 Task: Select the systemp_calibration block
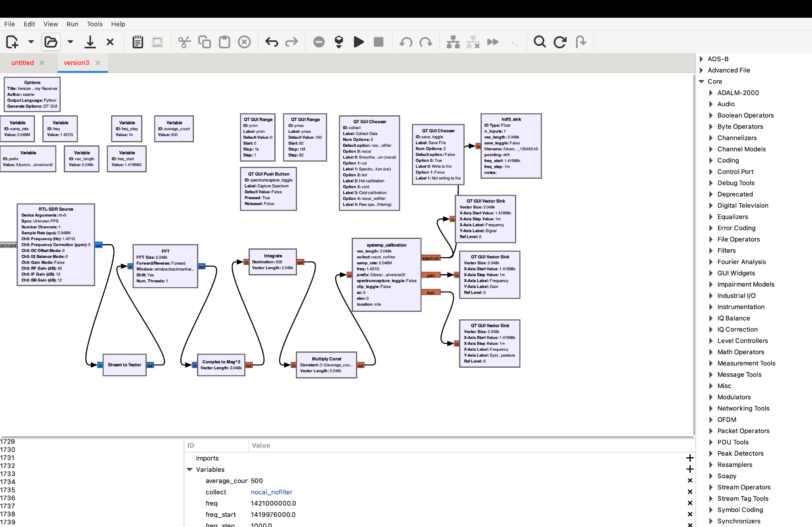click(x=387, y=275)
